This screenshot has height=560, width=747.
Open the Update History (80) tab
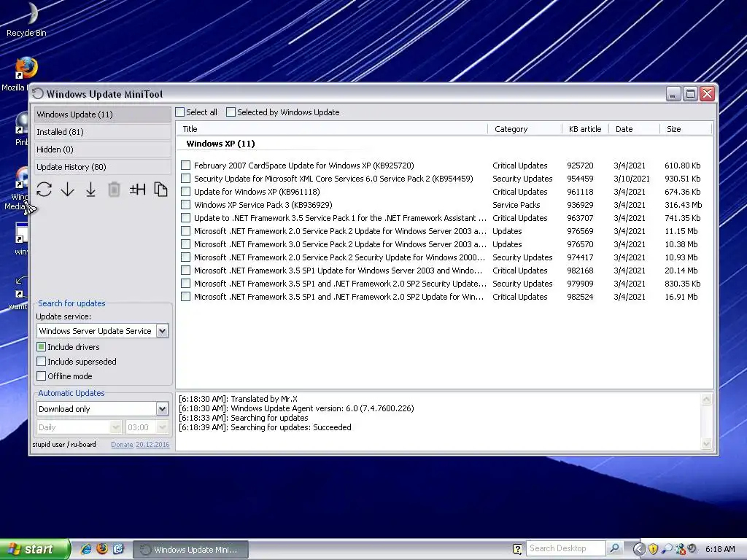(x=102, y=167)
